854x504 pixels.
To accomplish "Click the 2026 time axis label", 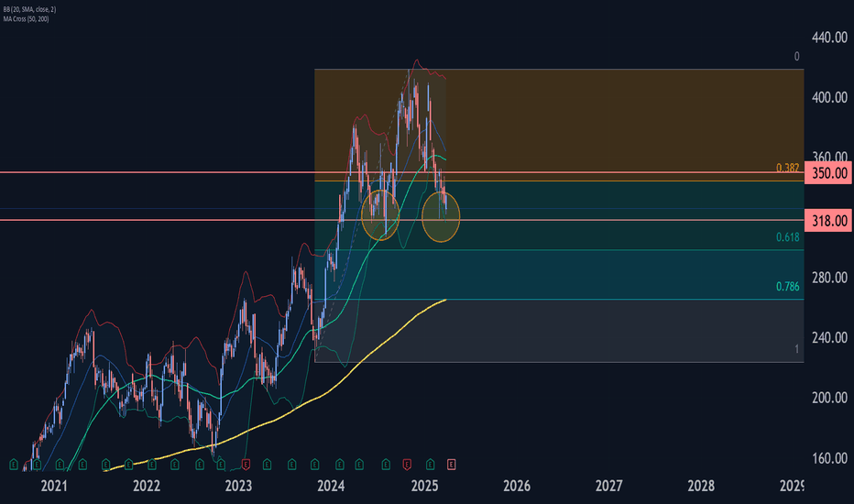I will (517, 486).
